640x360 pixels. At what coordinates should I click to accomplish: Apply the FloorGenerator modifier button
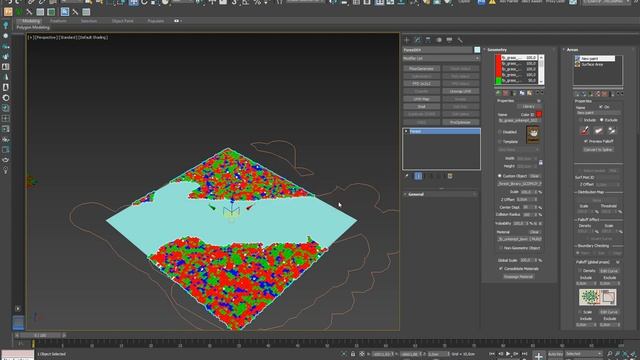[x=421, y=69]
